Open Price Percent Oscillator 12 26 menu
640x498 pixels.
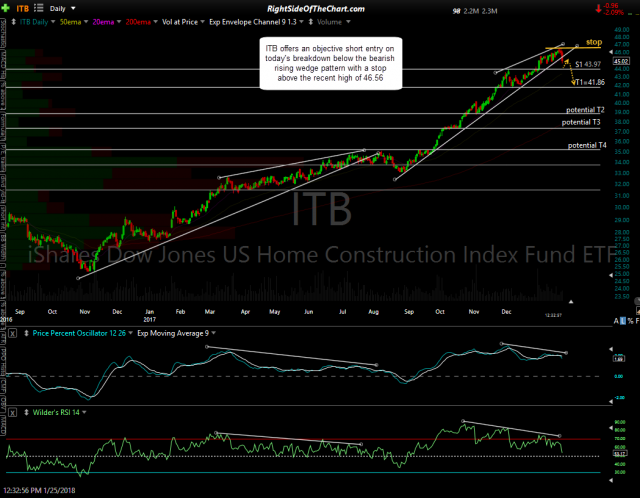(x=83, y=333)
